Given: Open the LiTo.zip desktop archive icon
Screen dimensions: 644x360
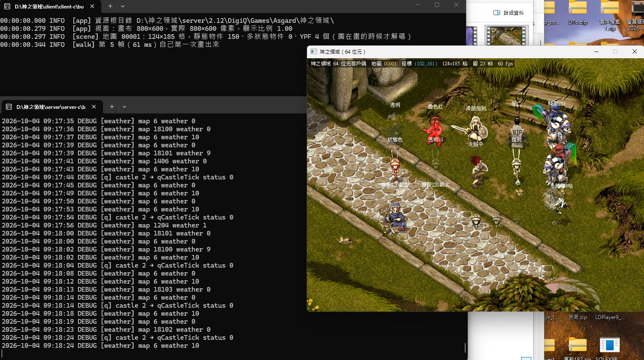Looking at the screenshot, I should pyautogui.click(x=577, y=13).
